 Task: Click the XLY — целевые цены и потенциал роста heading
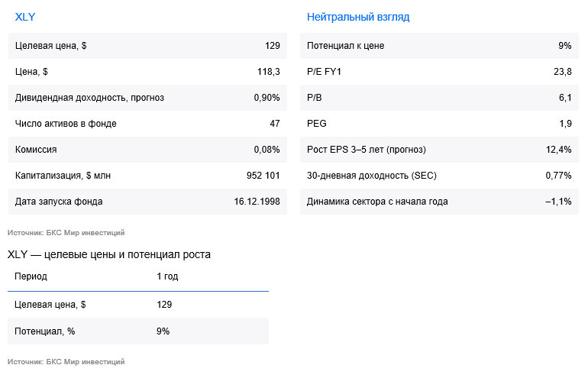click(109, 254)
